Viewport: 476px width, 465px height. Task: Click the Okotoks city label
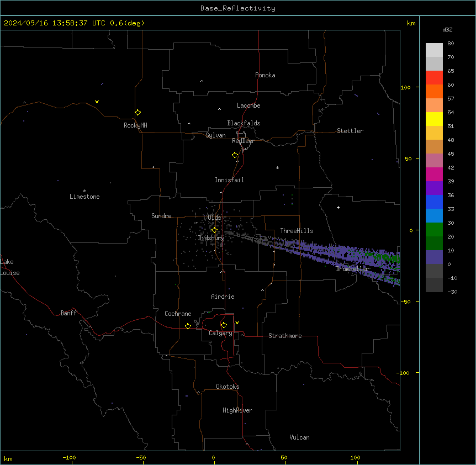pyautogui.click(x=228, y=387)
